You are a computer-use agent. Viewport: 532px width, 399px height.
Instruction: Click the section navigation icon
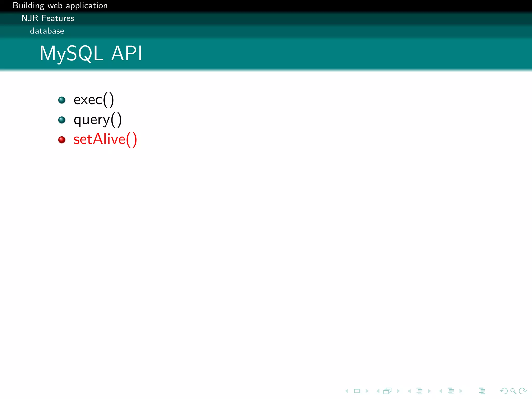(x=451, y=391)
